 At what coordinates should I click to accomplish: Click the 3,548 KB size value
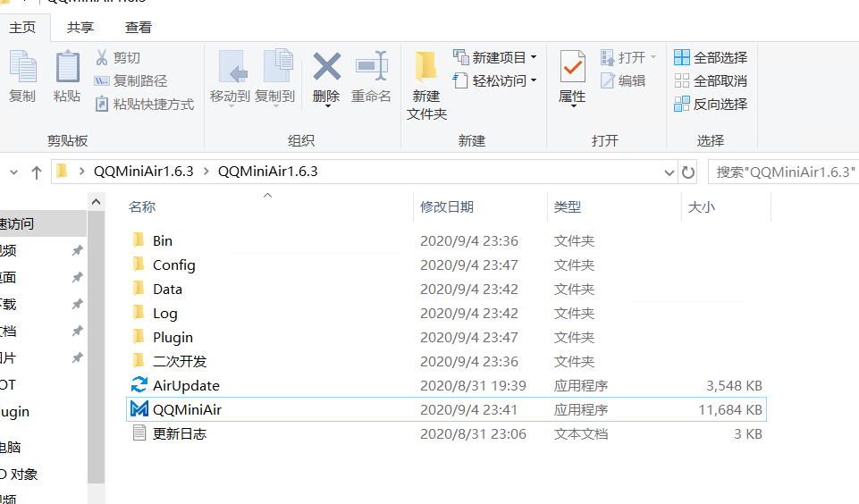tap(734, 386)
